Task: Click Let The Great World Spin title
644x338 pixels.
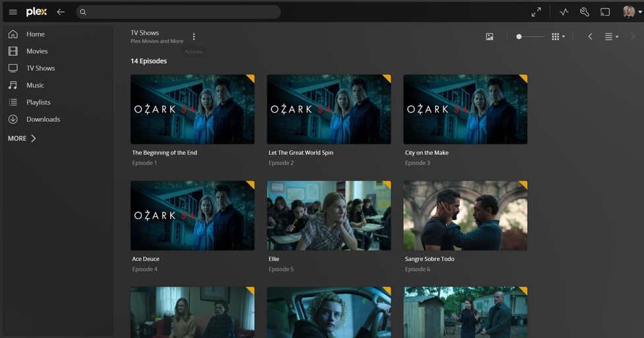Action: [301, 153]
